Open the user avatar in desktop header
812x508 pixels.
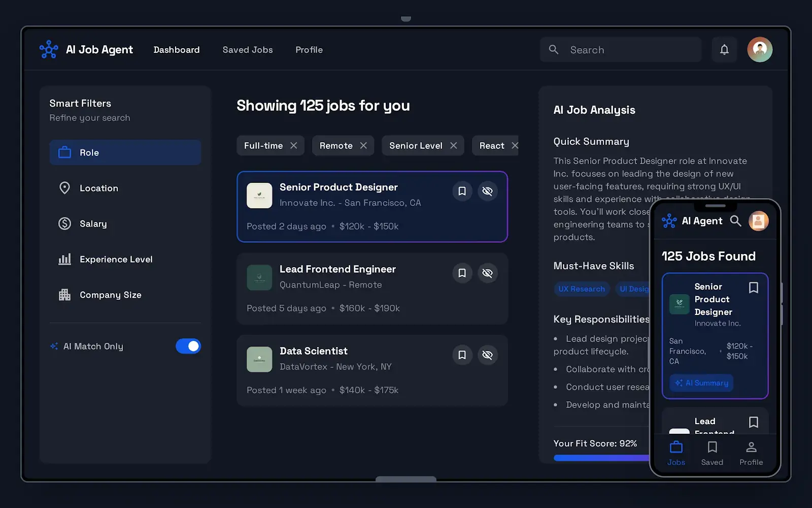point(760,49)
